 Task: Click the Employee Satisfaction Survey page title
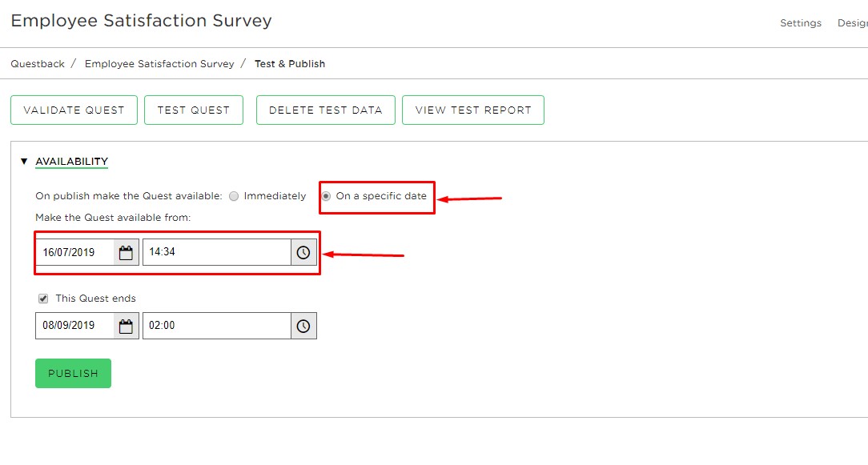[141, 21]
